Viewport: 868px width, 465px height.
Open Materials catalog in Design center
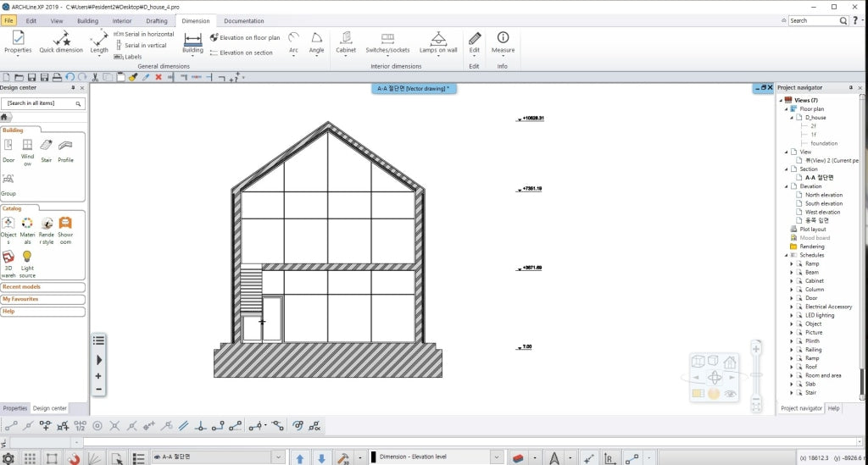click(x=27, y=230)
